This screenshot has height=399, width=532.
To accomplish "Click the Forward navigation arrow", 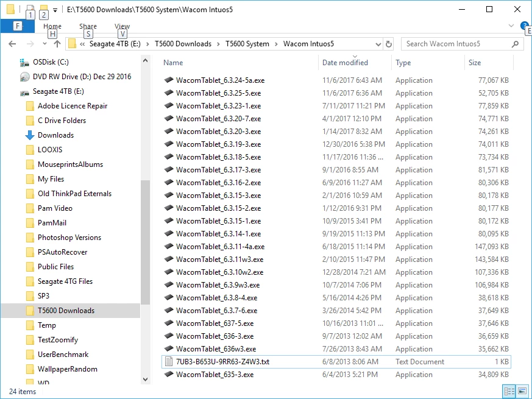I will click(x=30, y=44).
